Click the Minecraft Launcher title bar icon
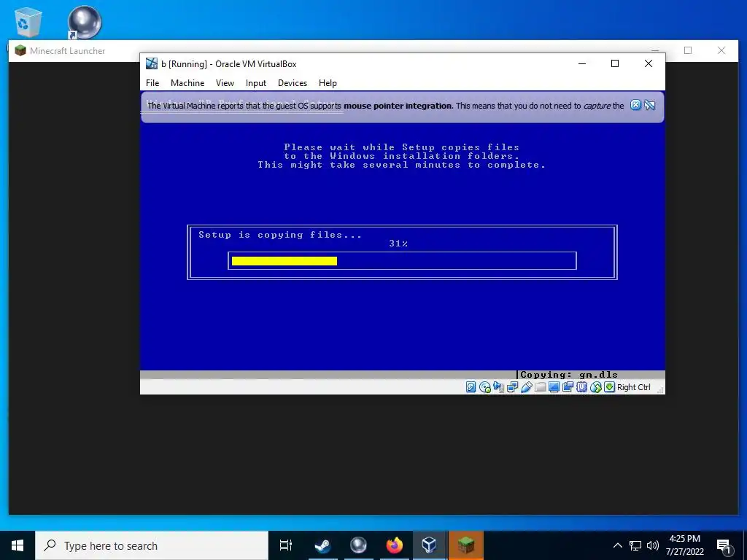The height and width of the screenshot is (560, 747). coord(20,50)
